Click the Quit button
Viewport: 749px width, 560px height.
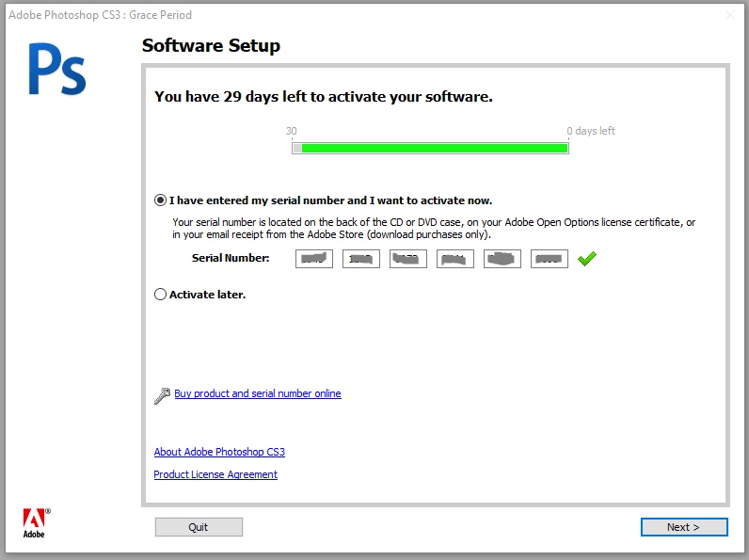point(199,527)
